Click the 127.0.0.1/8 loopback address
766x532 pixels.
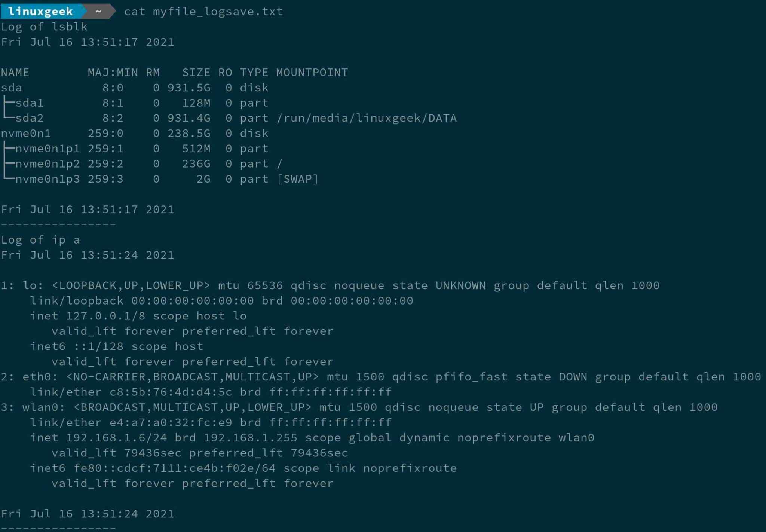[x=105, y=316]
